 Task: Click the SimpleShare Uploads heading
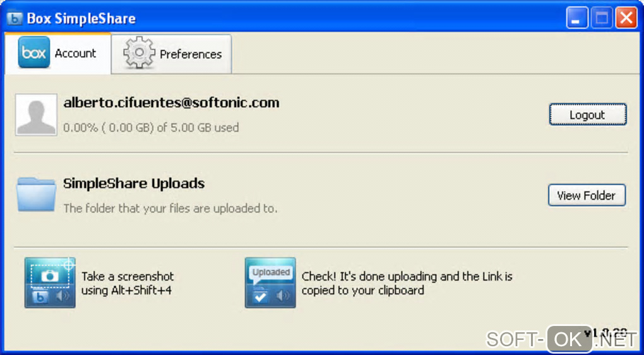click(x=134, y=183)
